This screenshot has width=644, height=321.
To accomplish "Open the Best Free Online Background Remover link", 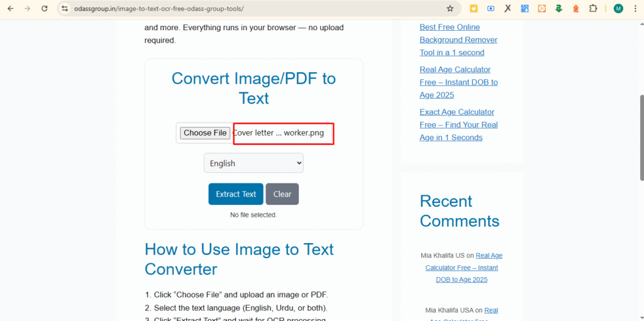I will point(458,40).
